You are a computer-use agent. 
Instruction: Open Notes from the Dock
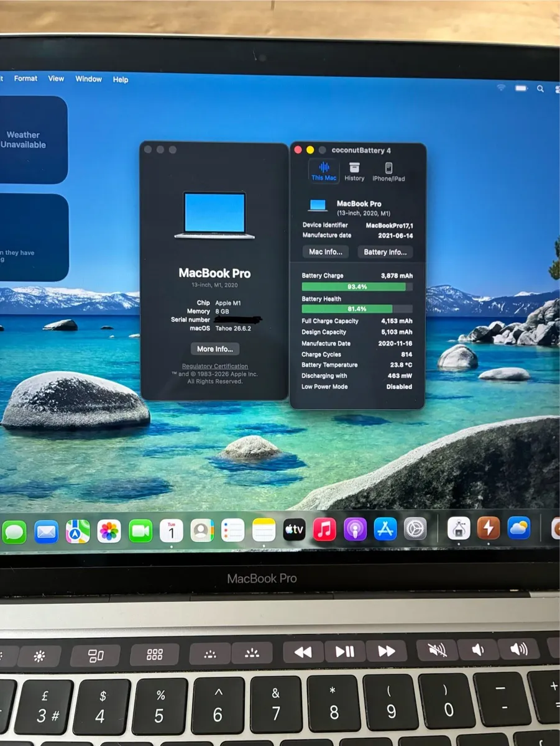pyautogui.click(x=264, y=530)
